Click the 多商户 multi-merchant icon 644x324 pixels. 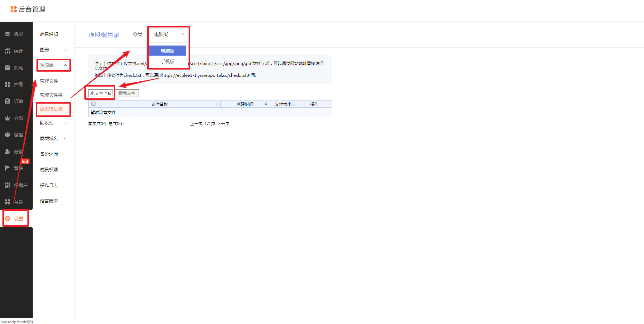click(x=7, y=185)
